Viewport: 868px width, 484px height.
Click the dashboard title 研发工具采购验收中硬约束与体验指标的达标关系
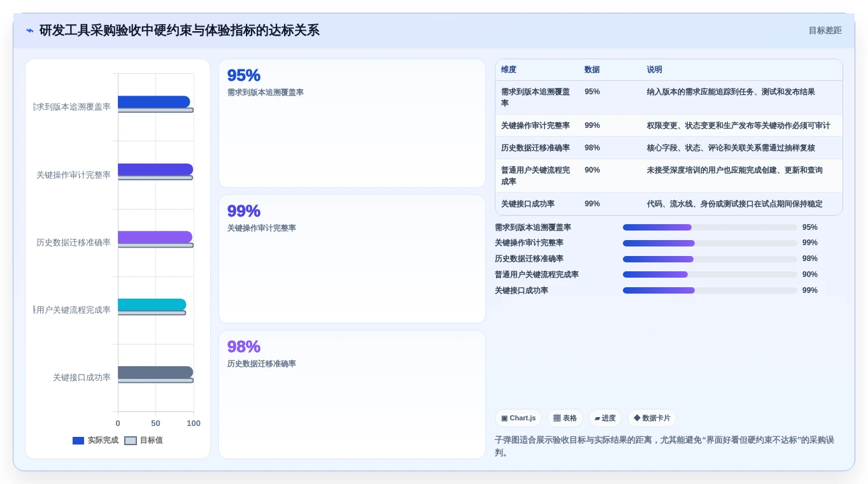180,31
